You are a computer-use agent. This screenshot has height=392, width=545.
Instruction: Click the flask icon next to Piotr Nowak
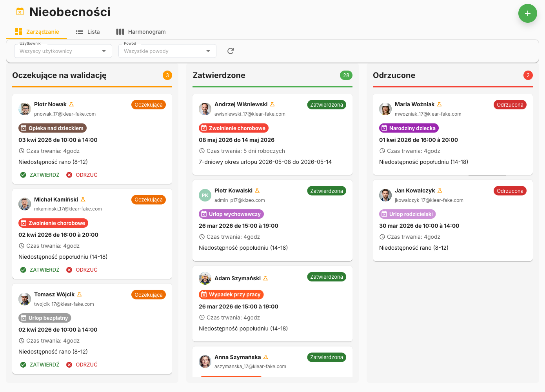pyautogui.click(x=71, y=105)
